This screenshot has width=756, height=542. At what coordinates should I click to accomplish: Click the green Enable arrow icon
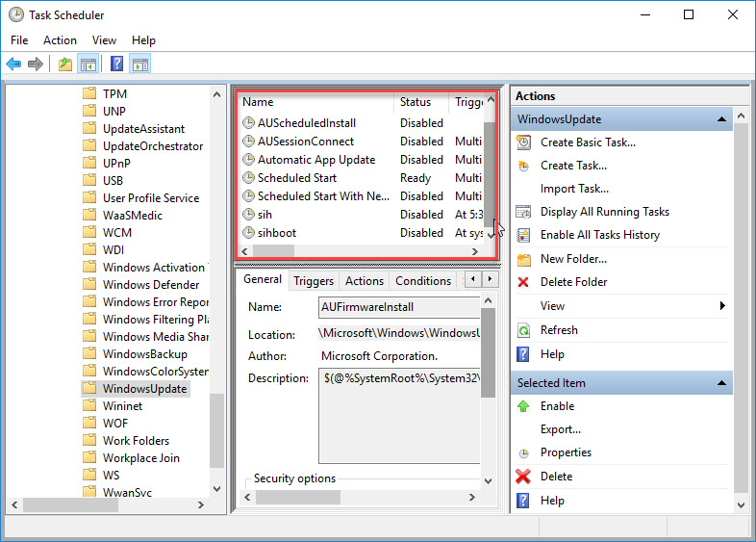pos(523,406)
